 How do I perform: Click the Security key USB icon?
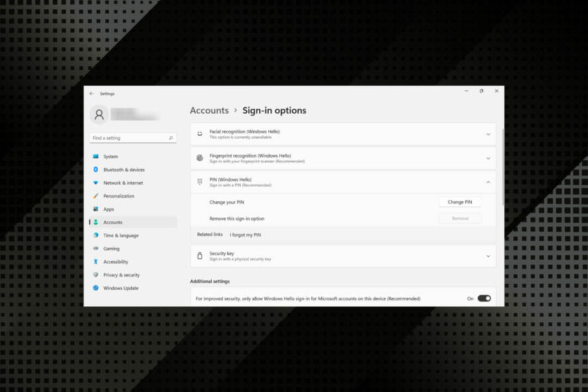point(200,256)
